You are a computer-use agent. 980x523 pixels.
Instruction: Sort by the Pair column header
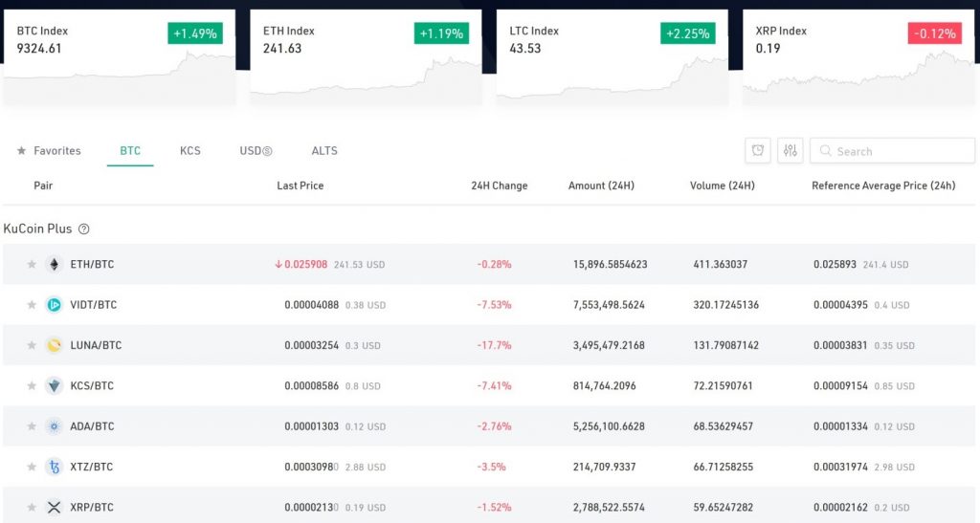pos(43,185)
